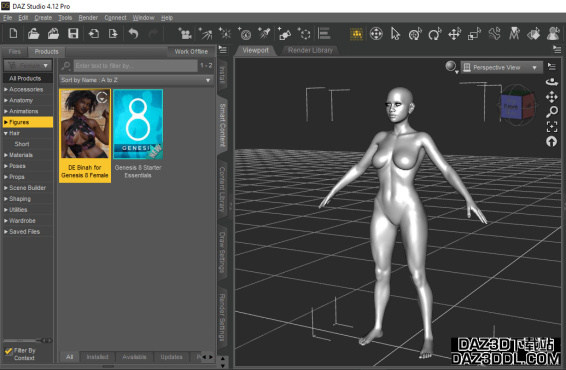Image resolution: width=566 pixels, height=370 pixels.
Task: Click the Merge file folder icon
Action: [53, 34]
